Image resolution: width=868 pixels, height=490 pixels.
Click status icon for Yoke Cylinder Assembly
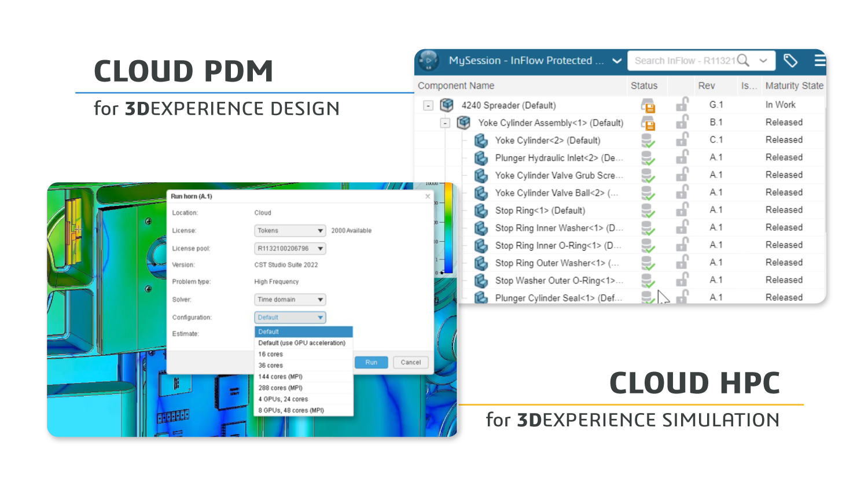[648, 123]
